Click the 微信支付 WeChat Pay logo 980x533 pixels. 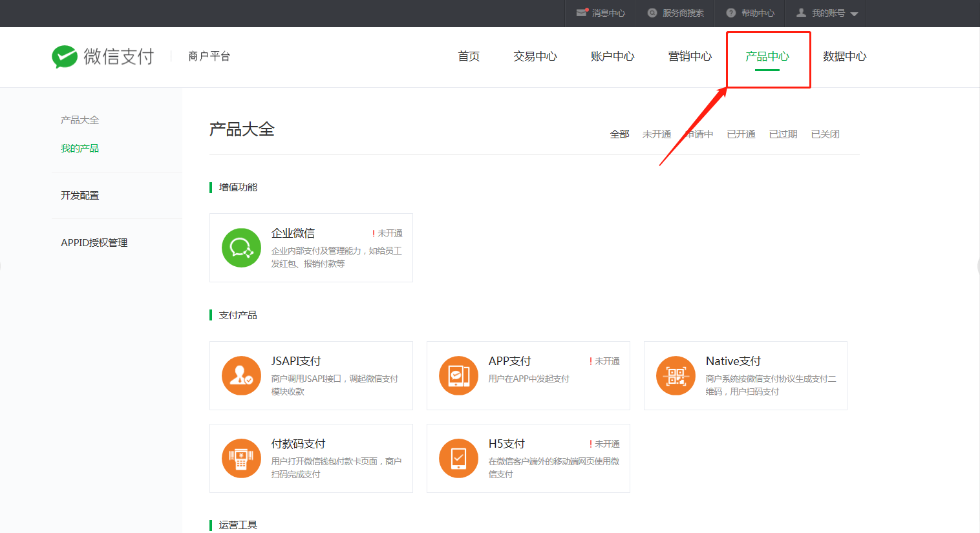[x=102, y=57]
